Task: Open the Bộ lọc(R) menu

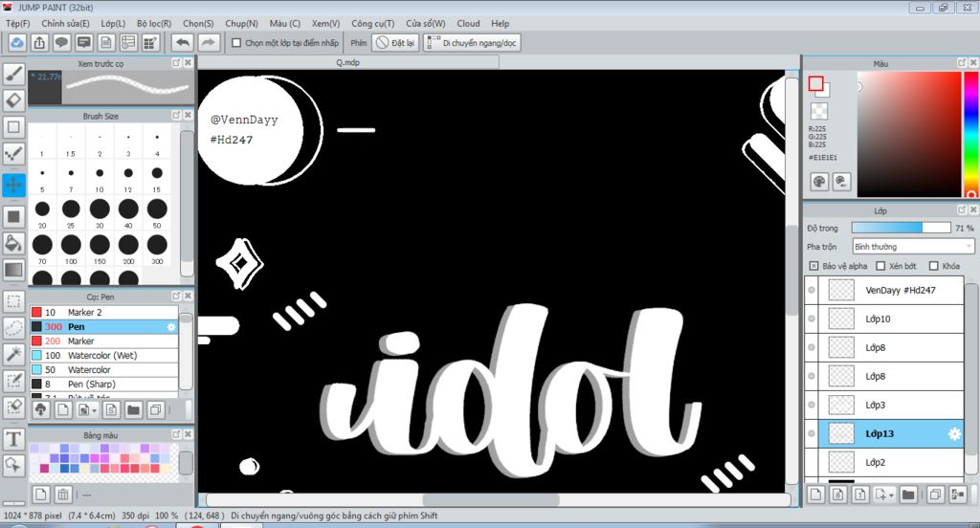Action: (154, 23)
